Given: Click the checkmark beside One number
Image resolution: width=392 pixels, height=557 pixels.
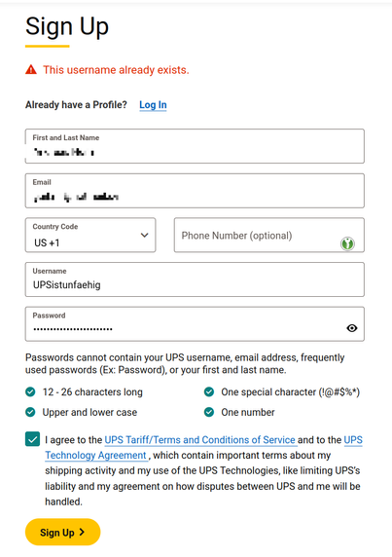Looking at the screenshot, I should (209, 412).
